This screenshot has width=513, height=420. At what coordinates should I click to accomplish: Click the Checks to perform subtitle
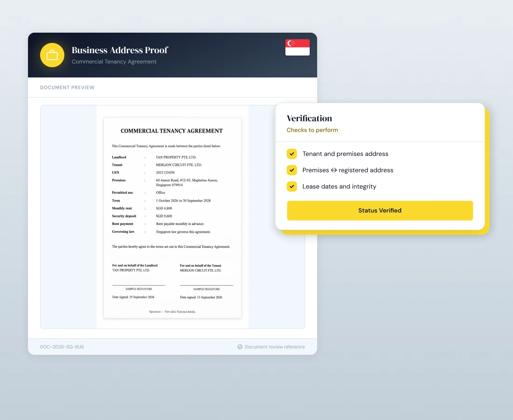312,130
